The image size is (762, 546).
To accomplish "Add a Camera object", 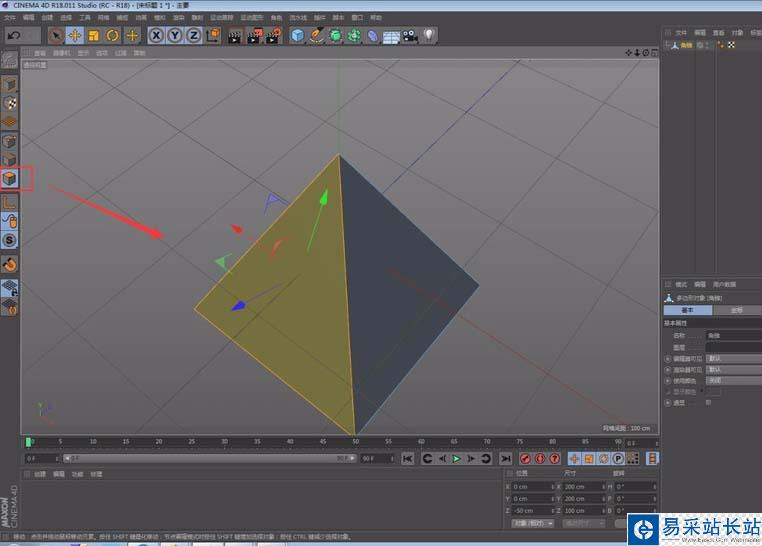I will click(x=410, y=36).
